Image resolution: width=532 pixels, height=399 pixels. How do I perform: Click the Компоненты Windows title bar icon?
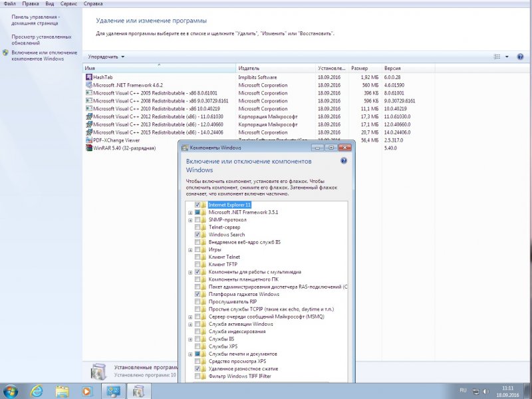[185, 148]
